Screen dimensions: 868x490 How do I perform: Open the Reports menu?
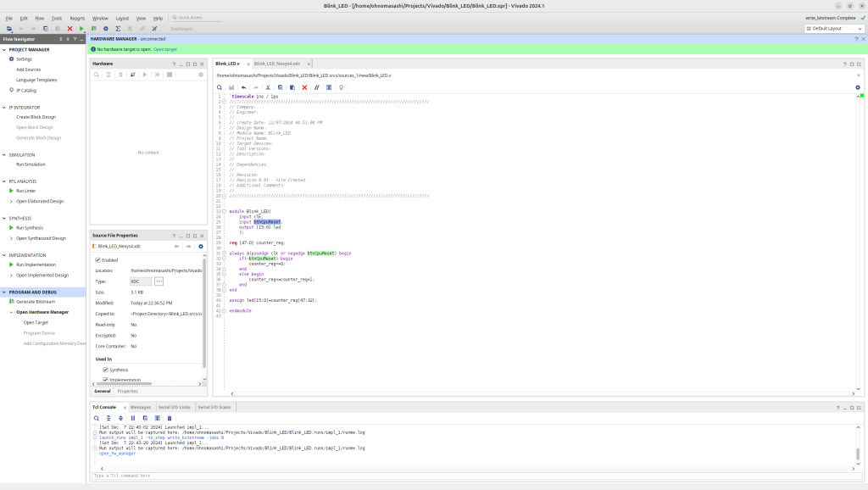[77, 18]
